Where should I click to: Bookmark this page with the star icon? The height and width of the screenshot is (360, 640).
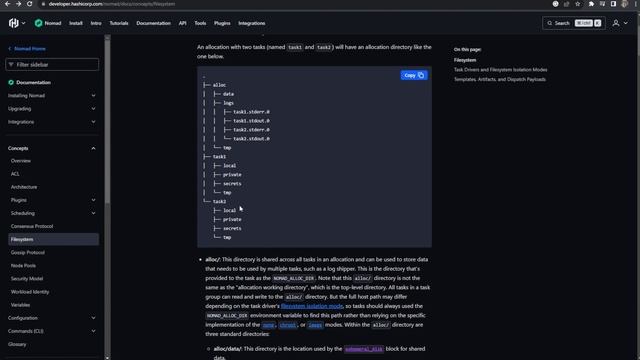tap(578, 4)
